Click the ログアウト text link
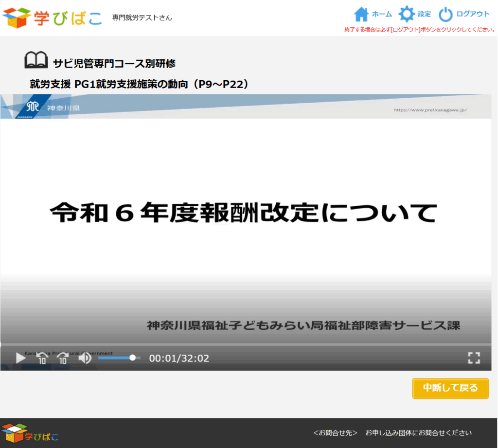 coord(473,14)
